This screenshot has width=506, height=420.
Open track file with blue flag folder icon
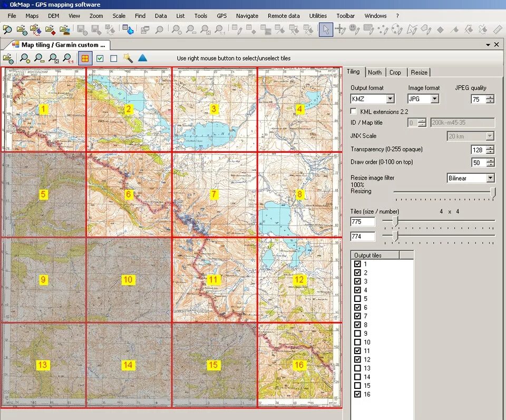35,30
